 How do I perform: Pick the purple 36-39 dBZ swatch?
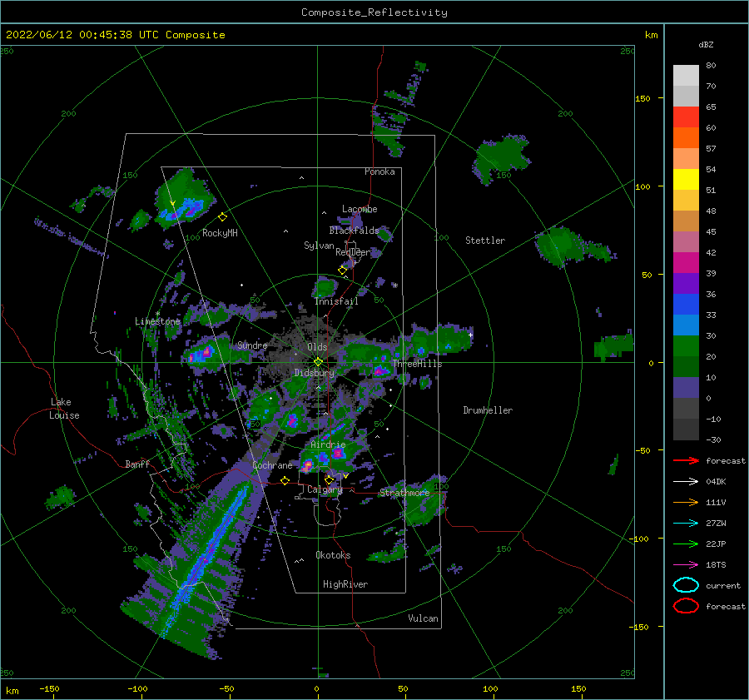point(686,284)
